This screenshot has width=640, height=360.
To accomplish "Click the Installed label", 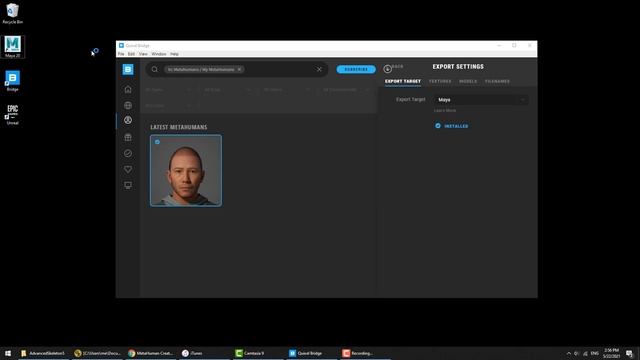I will [x=456, y=126].
